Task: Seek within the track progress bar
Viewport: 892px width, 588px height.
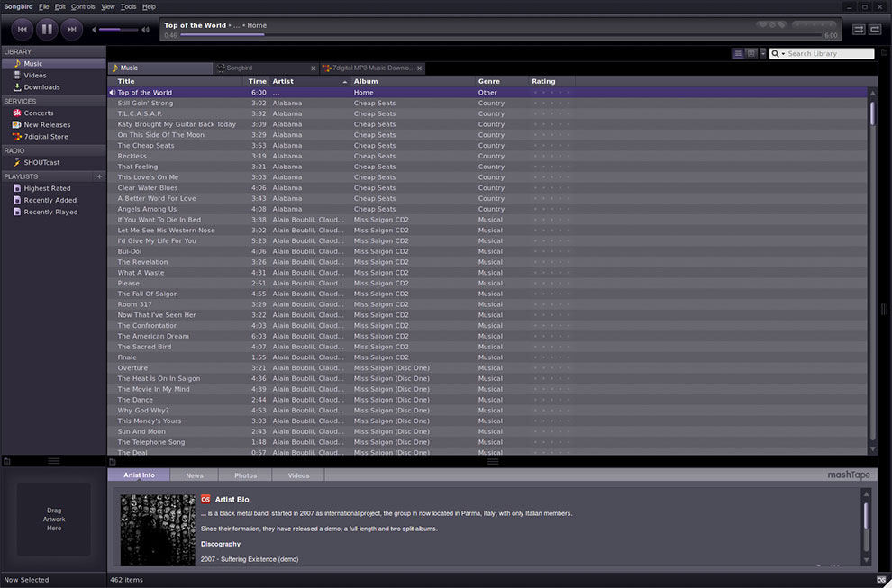Action: 501,35
